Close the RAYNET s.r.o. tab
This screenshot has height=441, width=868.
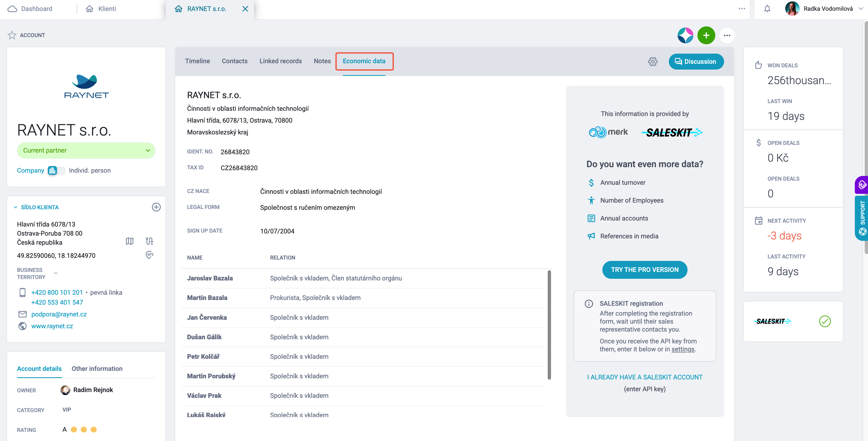tap(245, 9)
